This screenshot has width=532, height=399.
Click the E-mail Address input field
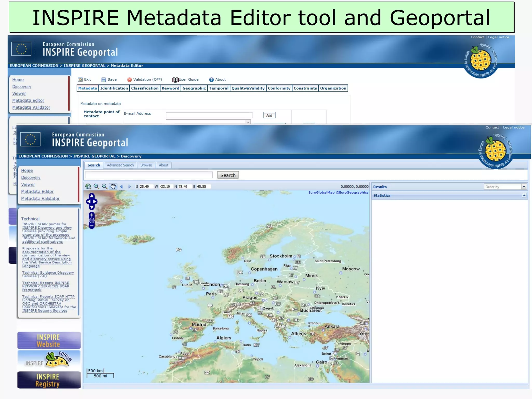point(209,115)
